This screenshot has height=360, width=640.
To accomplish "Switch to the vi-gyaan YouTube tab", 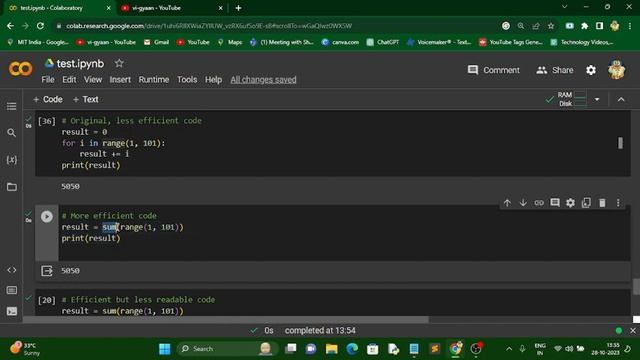I will tap(171, 8).
